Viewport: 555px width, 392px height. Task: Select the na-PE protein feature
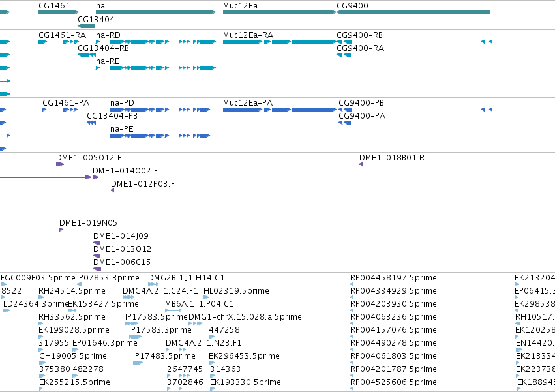160,136
